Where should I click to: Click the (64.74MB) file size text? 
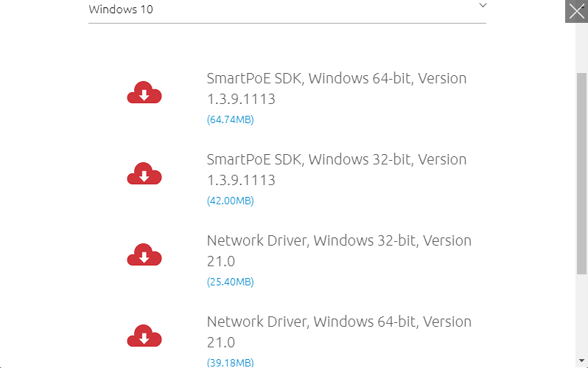(230, 119)
